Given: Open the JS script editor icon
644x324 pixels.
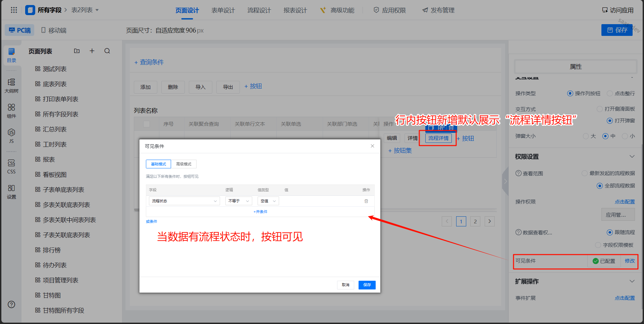Looking at the screenshot, I should pos(11,136).
